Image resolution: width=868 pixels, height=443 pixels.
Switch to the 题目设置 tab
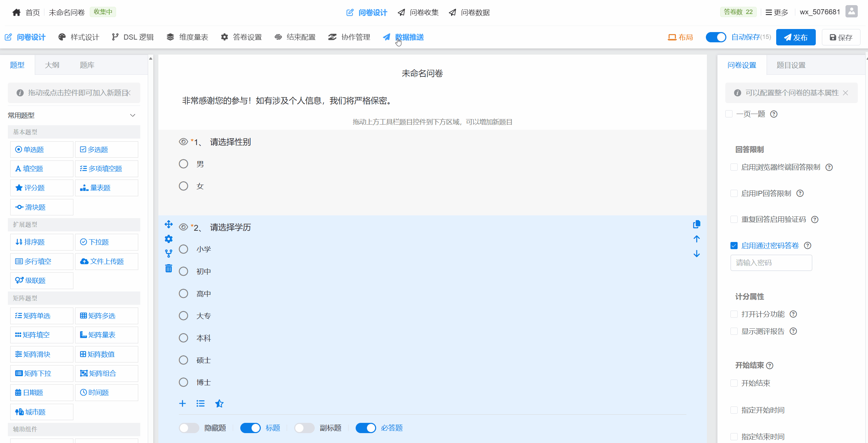click(x=791, y=65)
